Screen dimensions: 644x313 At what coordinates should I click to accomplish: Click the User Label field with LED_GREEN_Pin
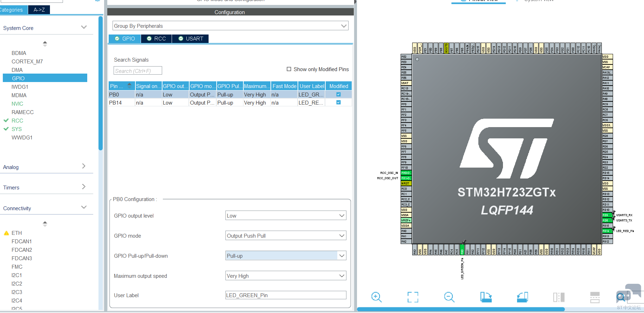[286, 295]
